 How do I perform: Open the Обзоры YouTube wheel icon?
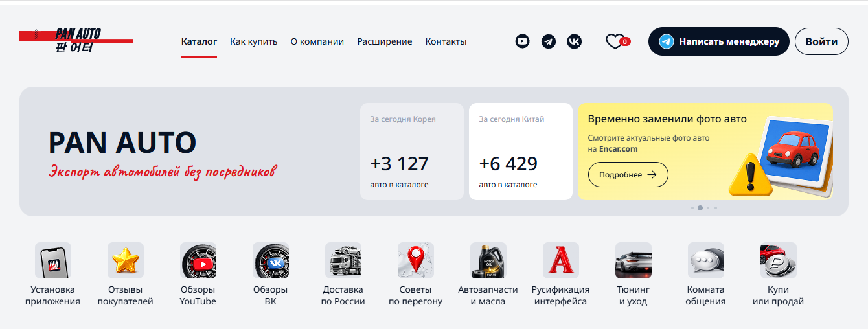pyautogui.click(x=198, y=260)
